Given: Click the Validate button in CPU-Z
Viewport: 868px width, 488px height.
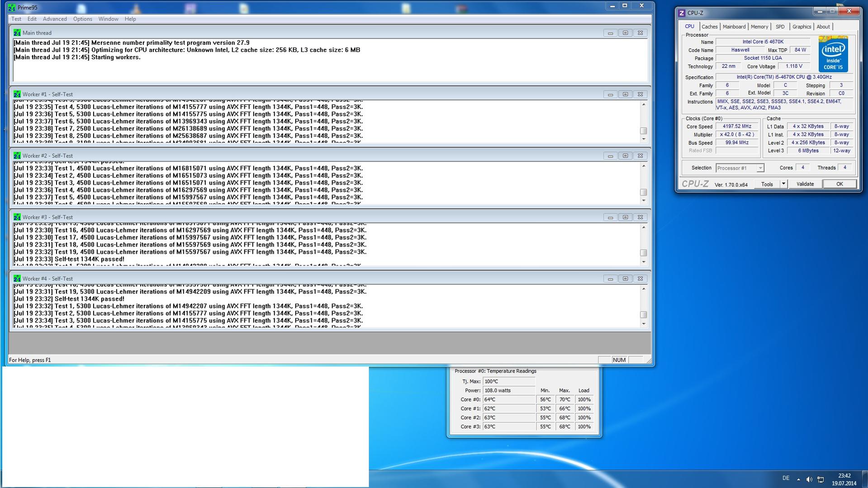Looking at the screenshot, I should click(805, 184).
